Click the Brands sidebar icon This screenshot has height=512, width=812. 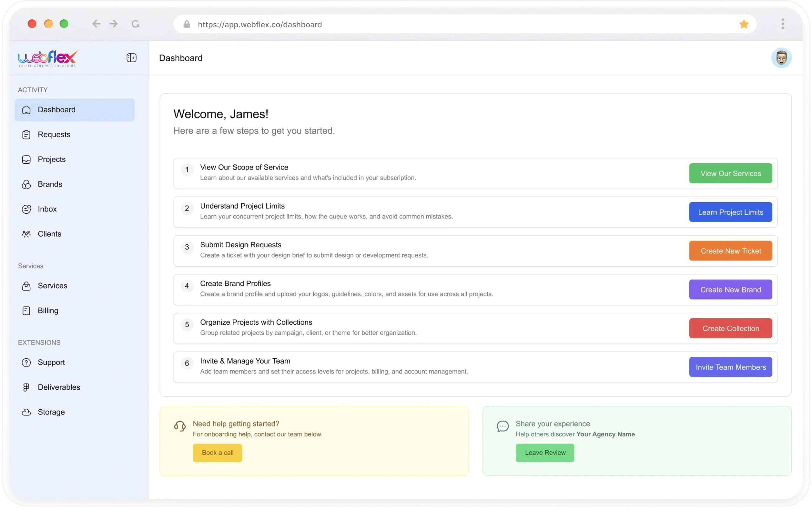(x=26, y=185)
